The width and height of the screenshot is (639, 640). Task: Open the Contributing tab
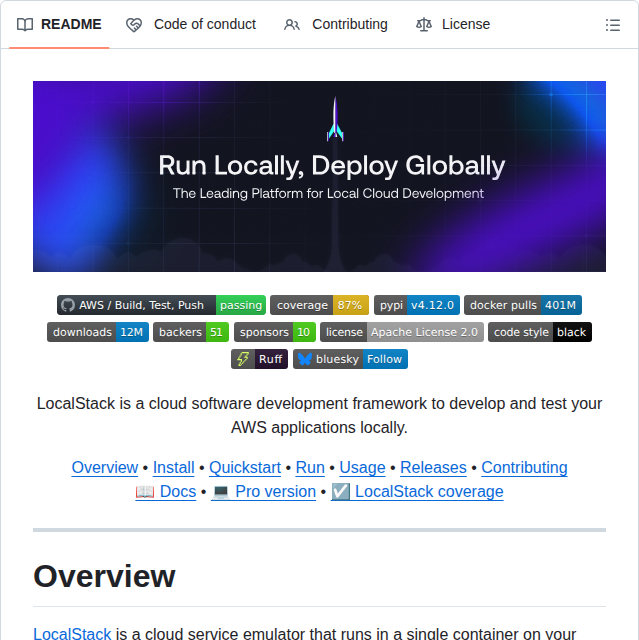coord(336,24)
